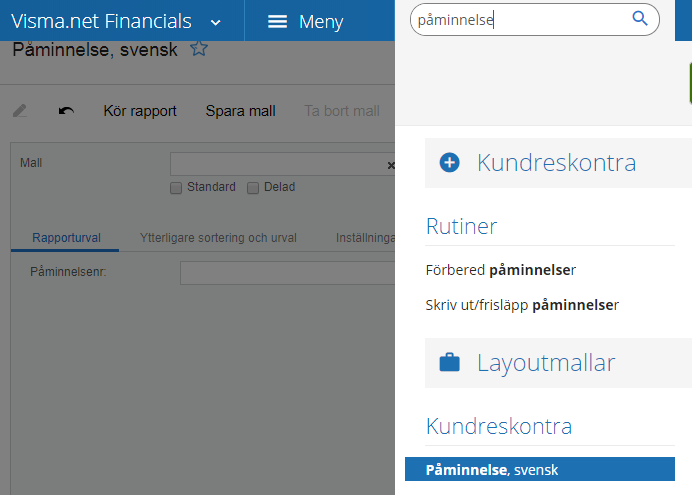The width and height of the screenshot is (692, 495).
Task: Open Förbered påminnelser search result
Action: [x=500, y=270]
